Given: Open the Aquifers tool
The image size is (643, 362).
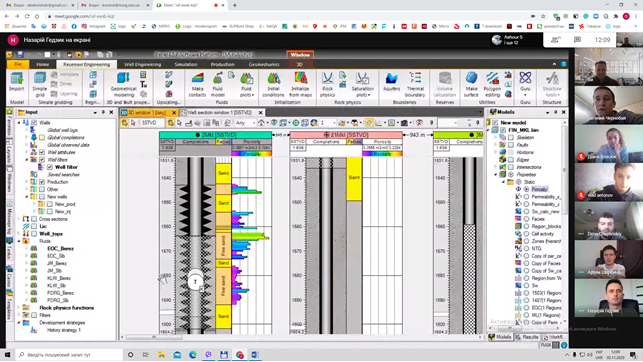Looking at the screenshot, I should 391,82.
